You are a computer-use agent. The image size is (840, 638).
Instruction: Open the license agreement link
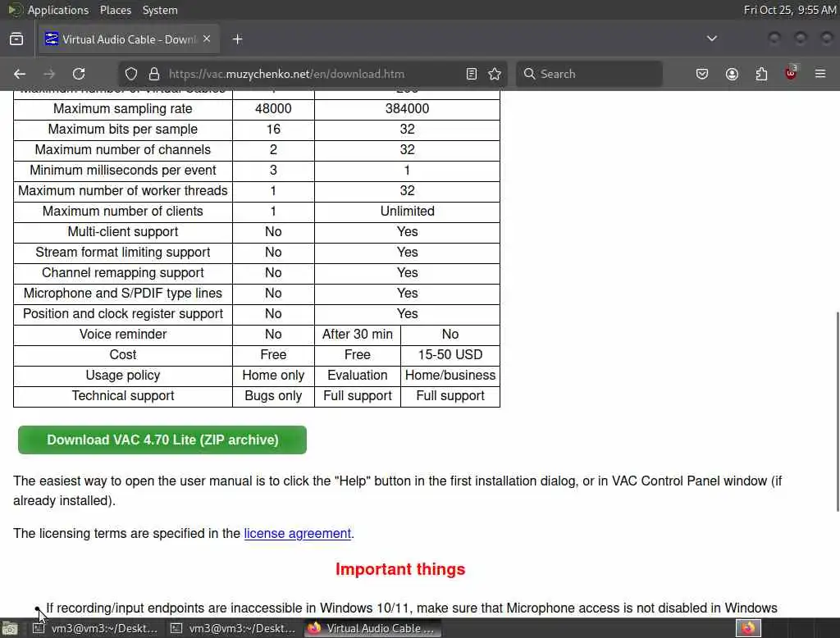point(297,534)
